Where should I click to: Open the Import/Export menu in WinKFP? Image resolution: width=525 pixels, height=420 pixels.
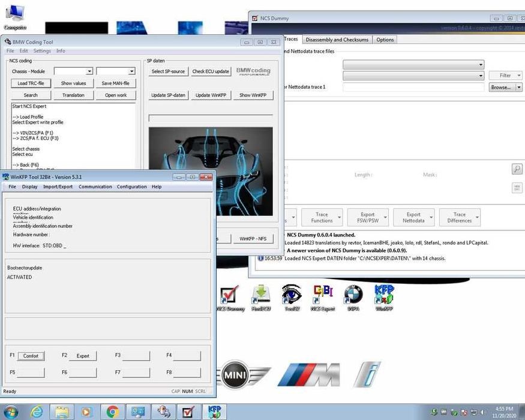click(x=58, y=187)
